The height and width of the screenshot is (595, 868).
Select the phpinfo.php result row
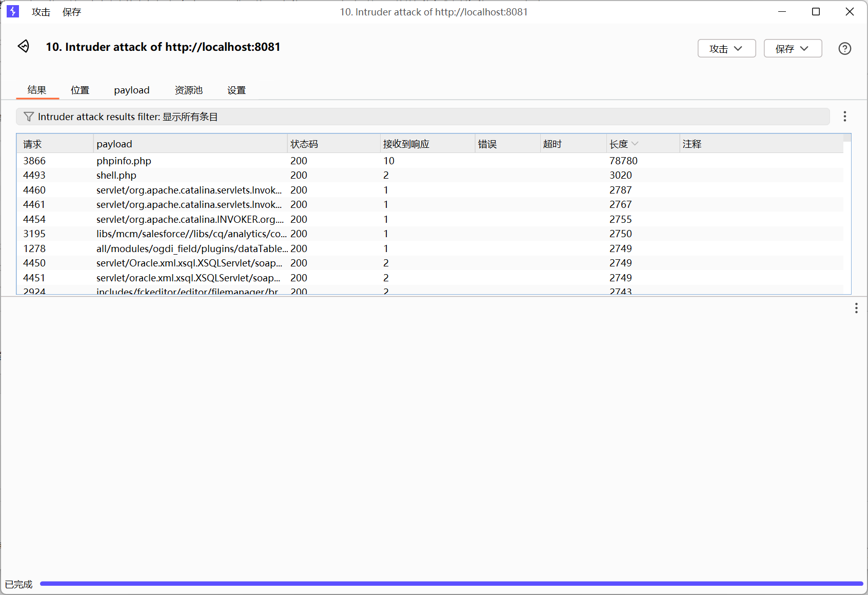pos(124,161)
